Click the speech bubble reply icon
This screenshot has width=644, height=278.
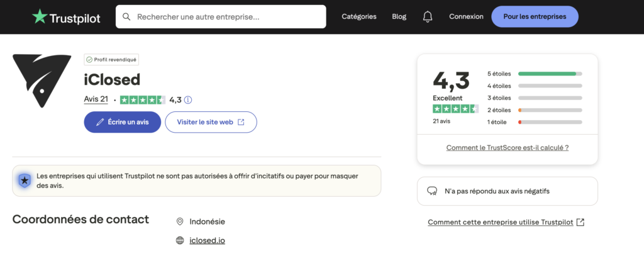pos(432,191)
